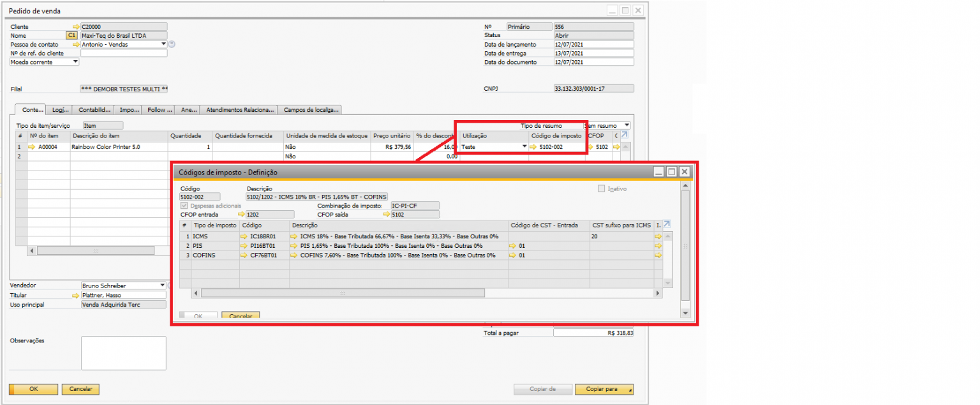
Task: Open the Tipo de resumo dropdown
Action: click(627, 126)
